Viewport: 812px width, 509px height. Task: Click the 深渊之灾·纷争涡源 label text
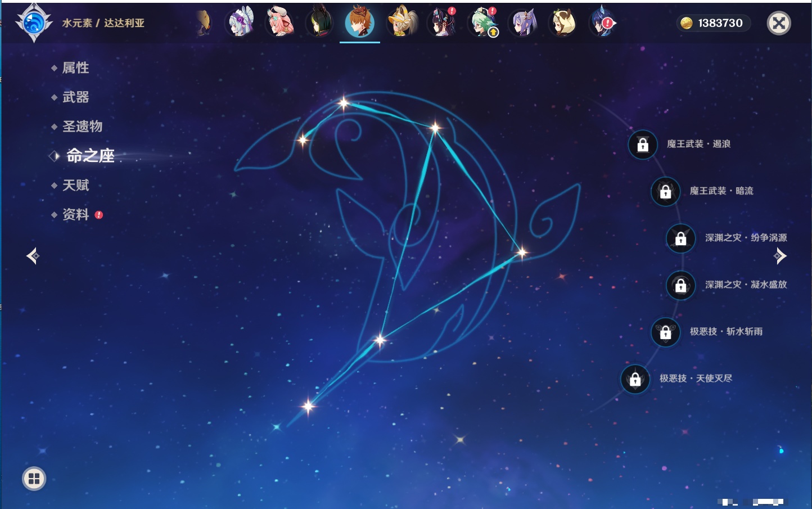pyautogui.click(x=746, y=237)
